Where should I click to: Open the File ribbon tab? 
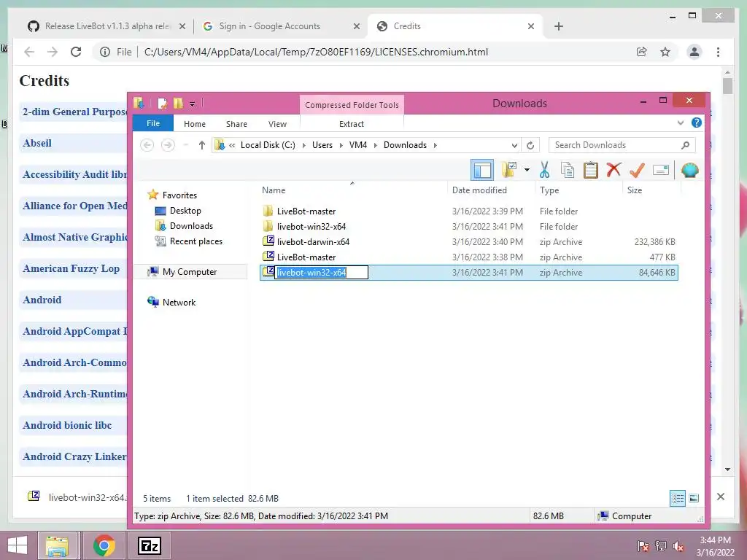[153, 123]
